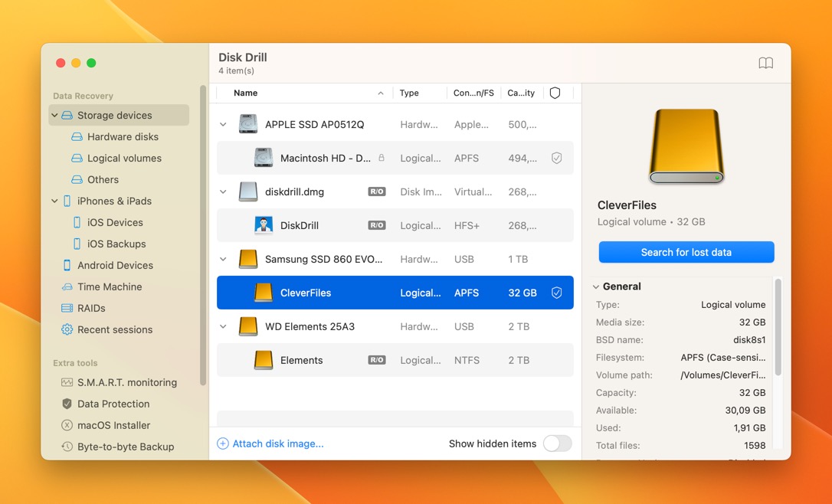Click protection shield on Macintosh HD row
The height and width of the screenshot is (504, 832).
point(556,158)
